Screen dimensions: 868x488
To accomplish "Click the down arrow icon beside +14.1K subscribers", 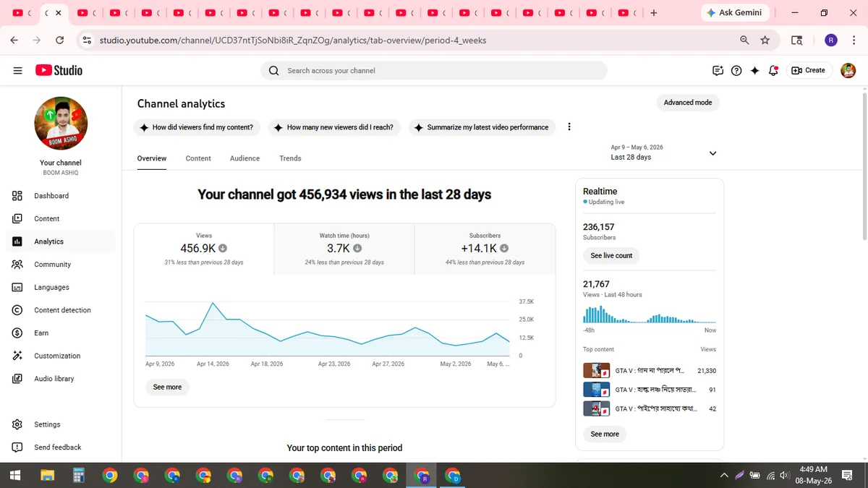I will pyautogui.click(x=505, y=248).
